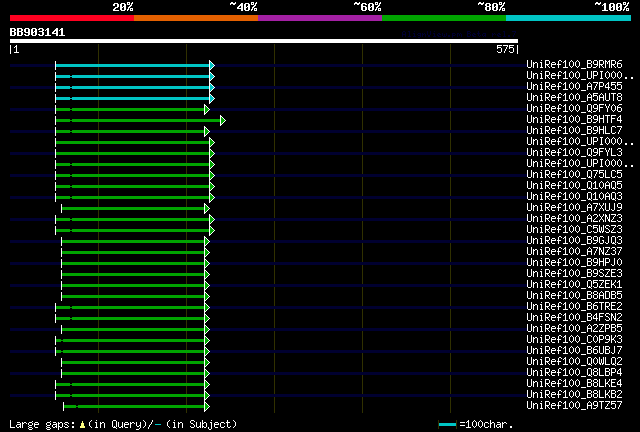Open hit UniRef100_B9RMR6
640x432 pixels.
click(x=574, y=65)
